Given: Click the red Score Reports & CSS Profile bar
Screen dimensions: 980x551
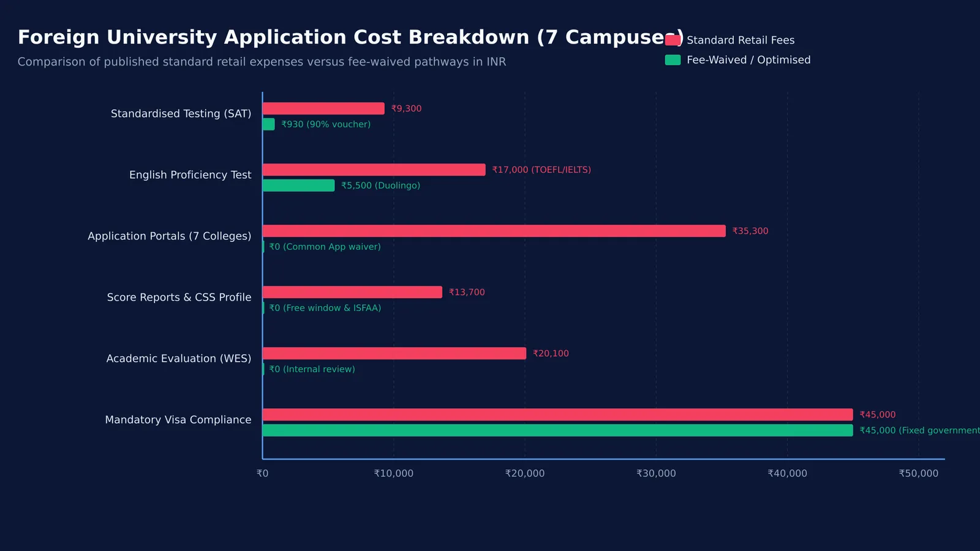Looking at the screenshot, I should coord(352,292).
